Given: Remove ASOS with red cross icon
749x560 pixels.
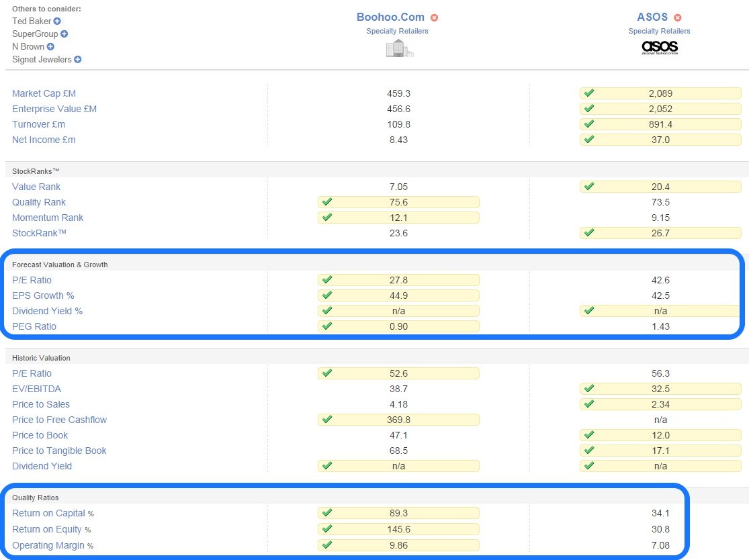Looking at the screenshot, I should [x=677, y=17].
